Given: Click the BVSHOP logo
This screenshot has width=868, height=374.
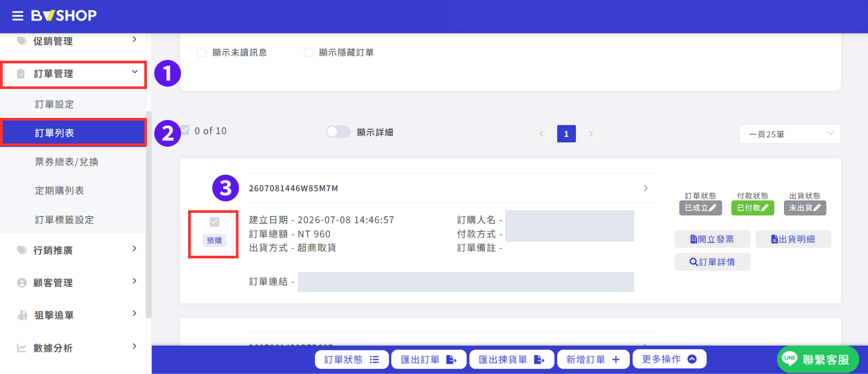Looking at the screenshot, I should 64,16.
